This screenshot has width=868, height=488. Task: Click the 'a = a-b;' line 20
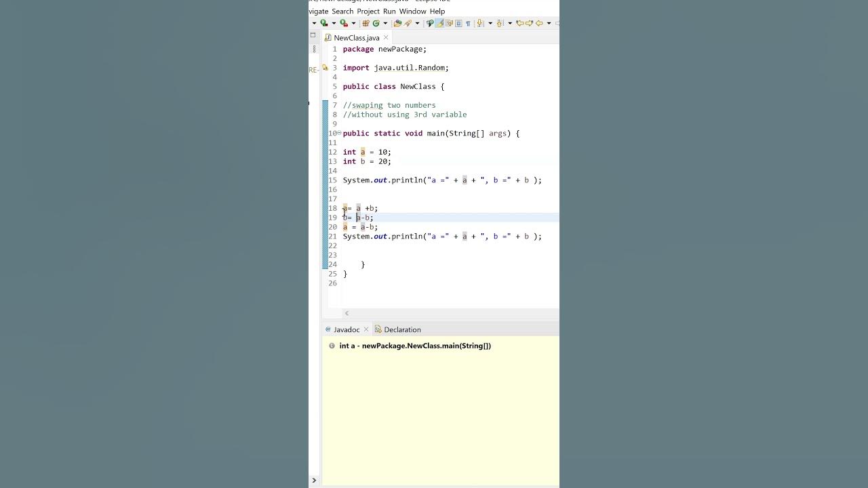pyautogui.click(x=360, y=227)
